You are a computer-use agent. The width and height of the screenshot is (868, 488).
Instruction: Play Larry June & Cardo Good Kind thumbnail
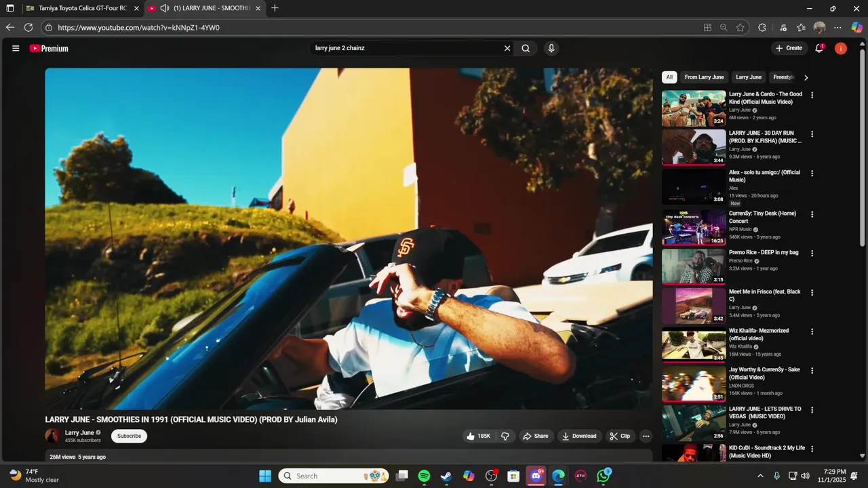(x=694, y=108)
